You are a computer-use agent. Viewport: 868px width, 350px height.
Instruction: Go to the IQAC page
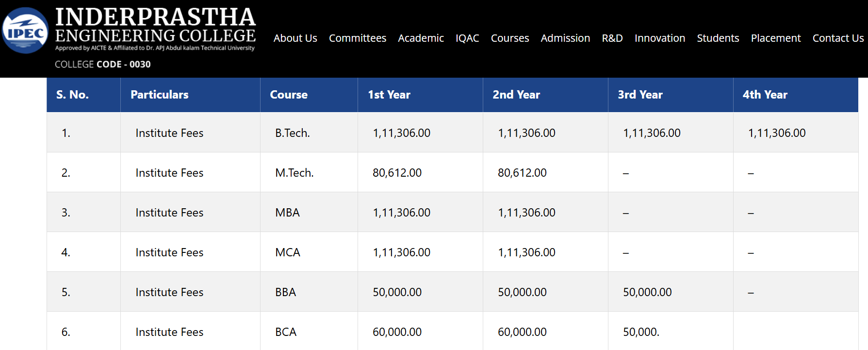(467, 38)
